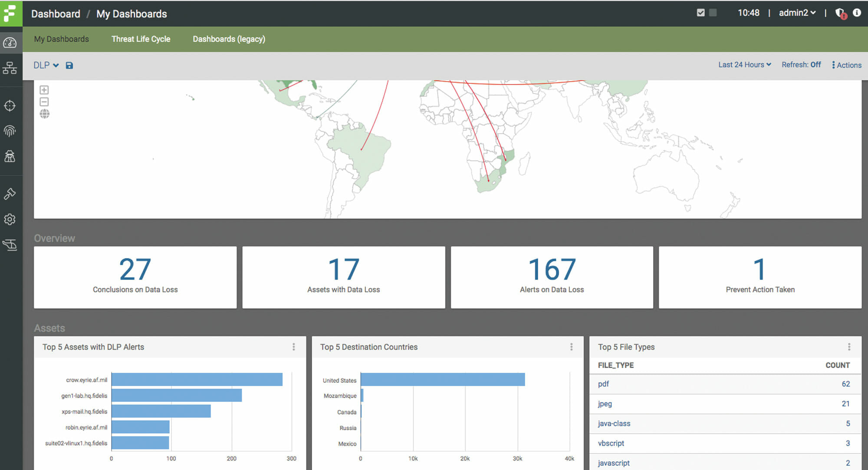Screen dimensions: 868x470
Task: Save the DLP dashboard using the disk icon
Action: (70, 65)
